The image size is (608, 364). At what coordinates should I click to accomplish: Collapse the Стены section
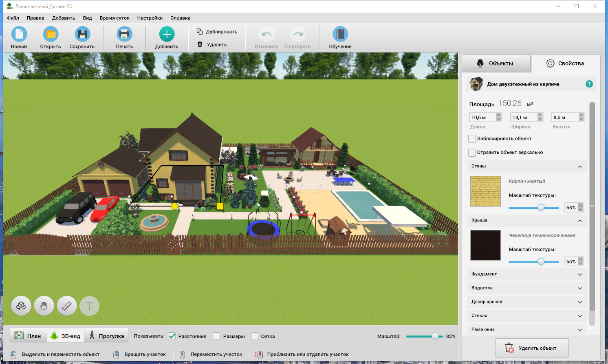pos(527,166)
